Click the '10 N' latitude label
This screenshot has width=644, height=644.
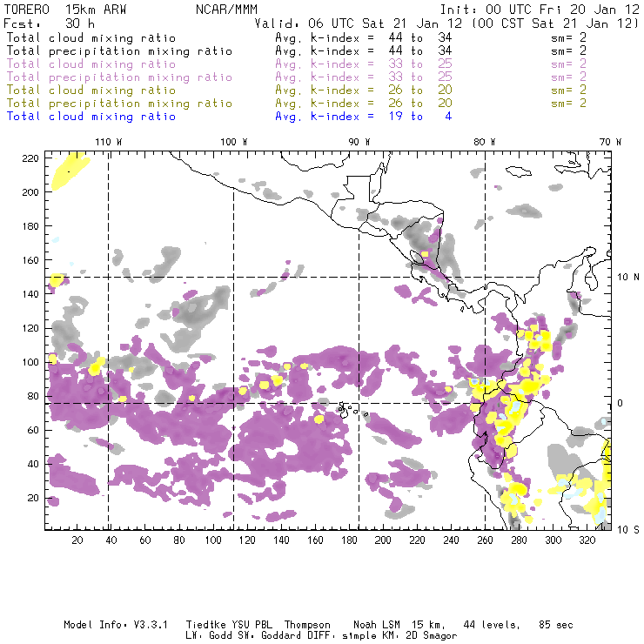(628, 278)
